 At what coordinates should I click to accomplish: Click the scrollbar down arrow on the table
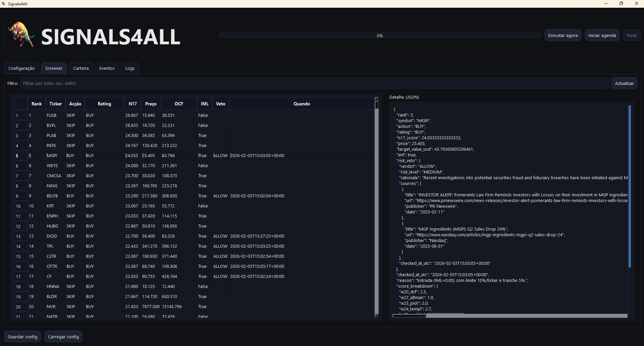[x=376, y=315]
